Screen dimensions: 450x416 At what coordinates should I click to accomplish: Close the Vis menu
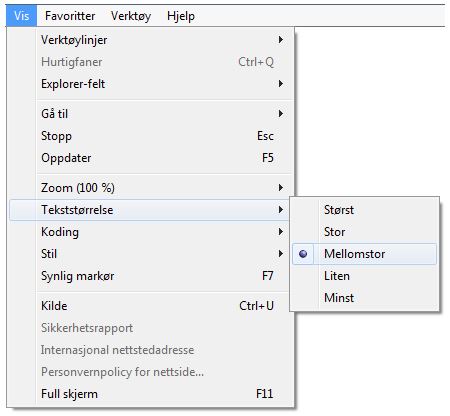(22, 16)
